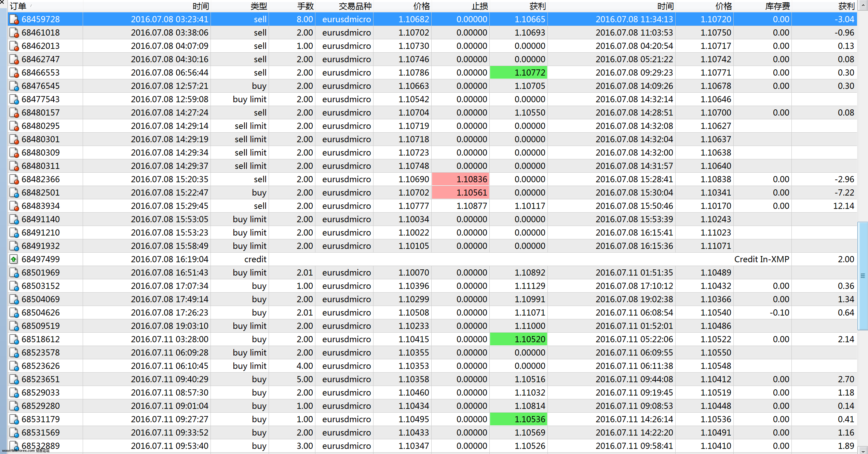
Task: Click the sell limit icon for 68480295
Action: [14, 126]
